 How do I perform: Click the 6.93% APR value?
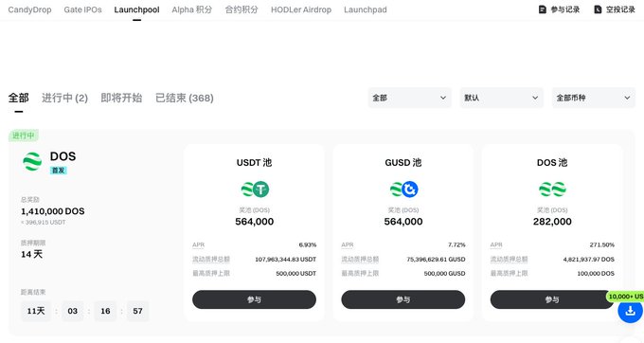pos(308,244)
